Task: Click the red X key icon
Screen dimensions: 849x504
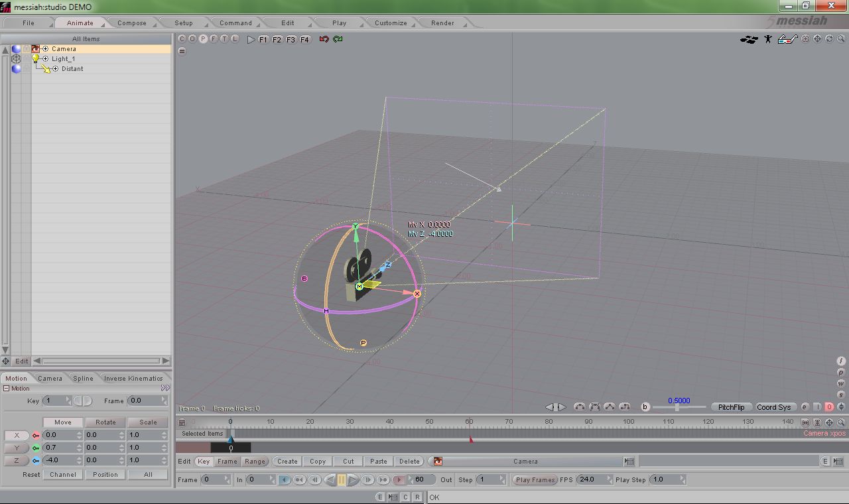Action: coord(36,436)
